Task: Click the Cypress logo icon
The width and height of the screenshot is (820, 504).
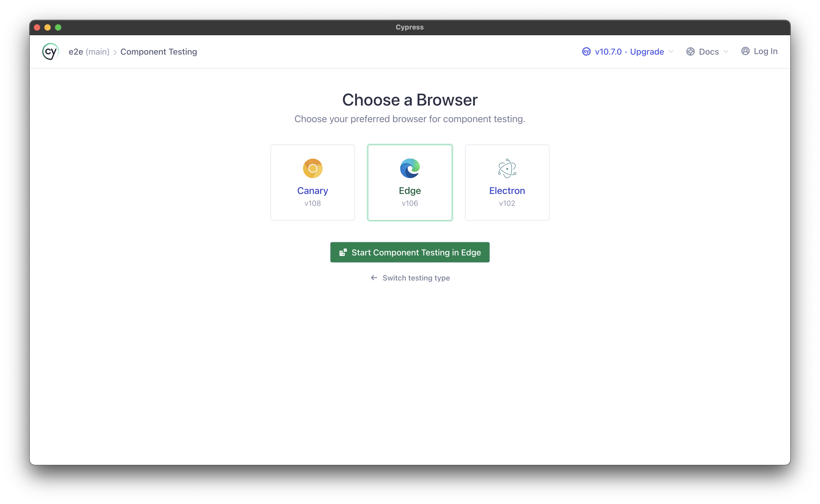Action: [50, 52]
